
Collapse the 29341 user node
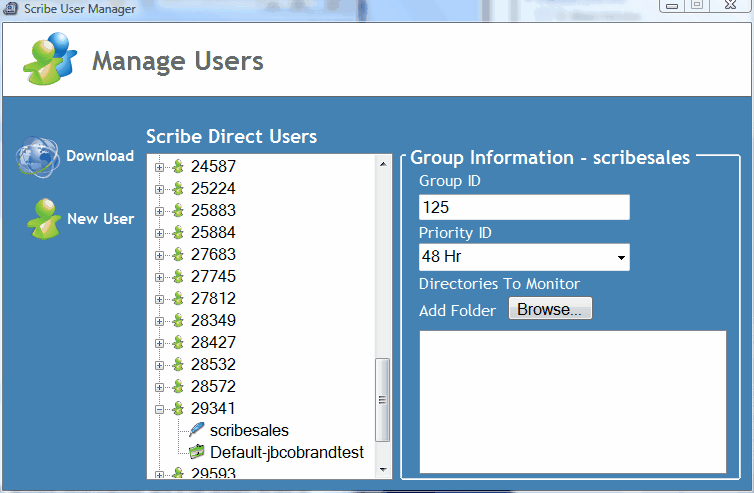point(159,410)
